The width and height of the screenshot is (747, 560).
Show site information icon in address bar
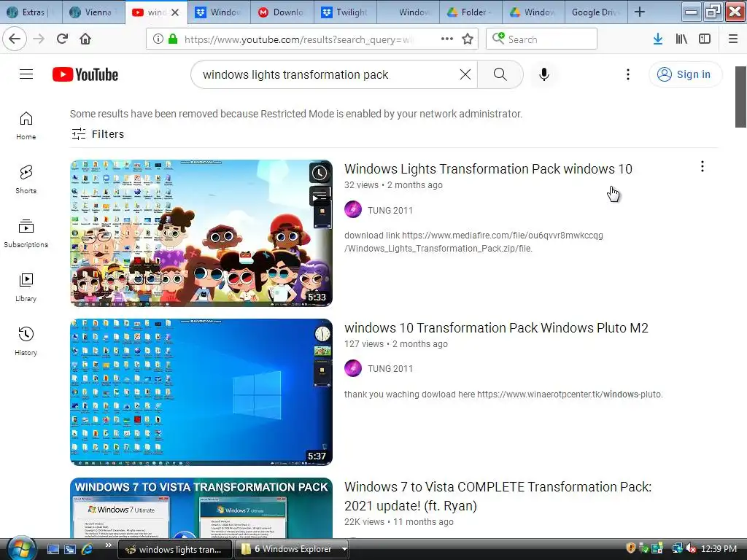click(158, 39)
